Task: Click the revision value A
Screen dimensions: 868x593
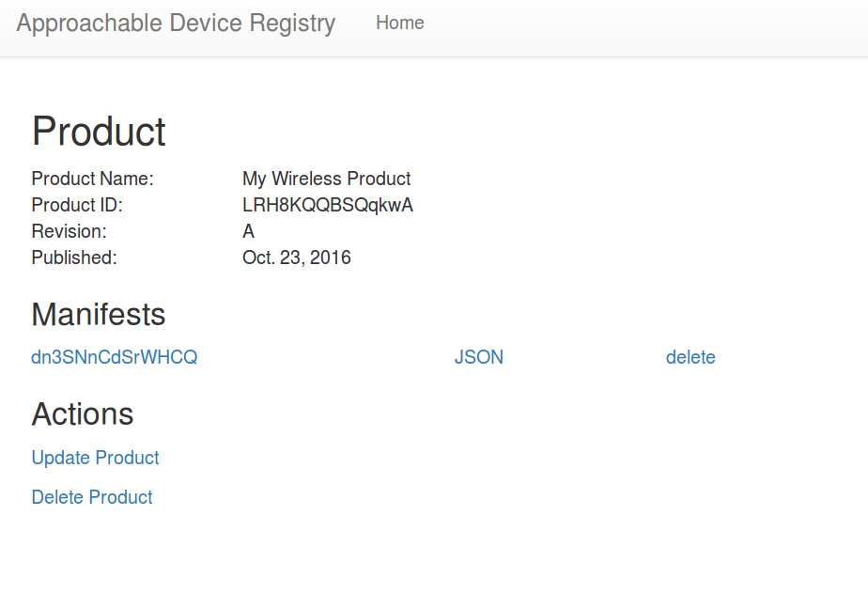Action: point(249,231)
